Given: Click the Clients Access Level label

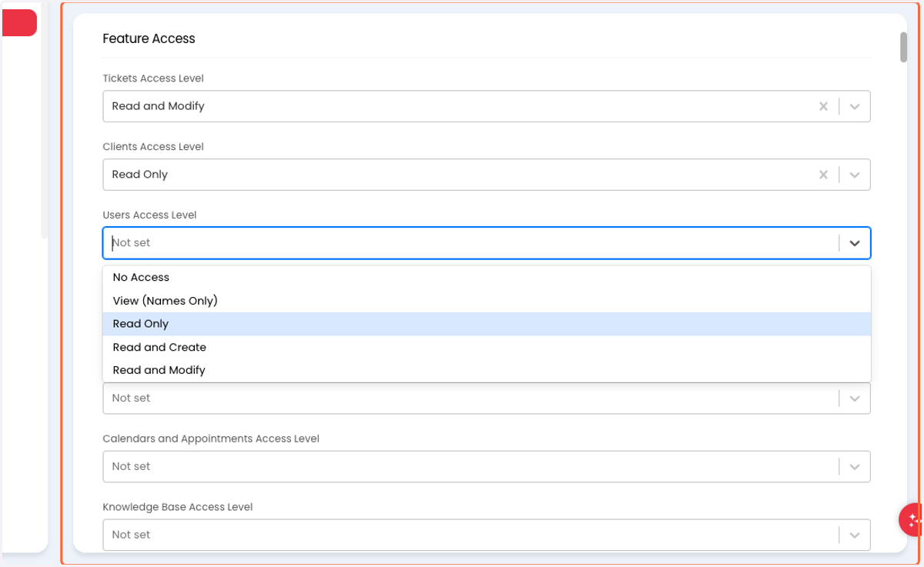Looking at the screenshot, I should [x=153, y=147].
